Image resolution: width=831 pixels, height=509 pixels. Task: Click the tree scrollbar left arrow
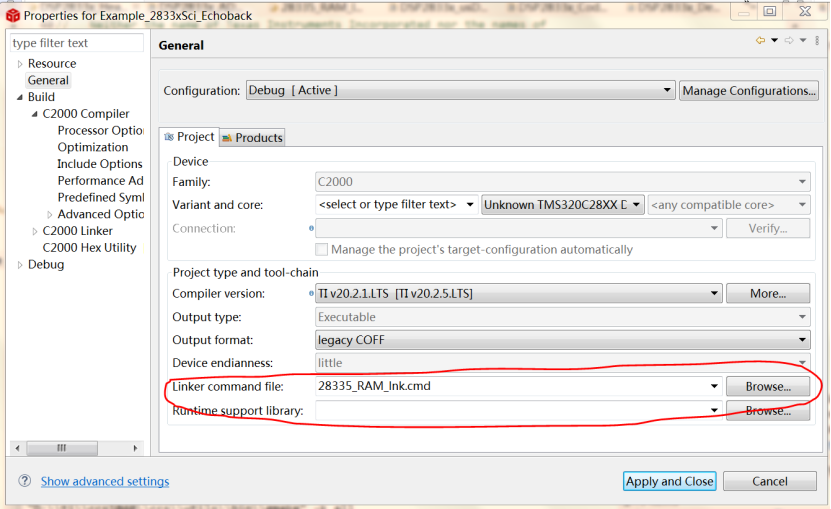pos(18,448)
